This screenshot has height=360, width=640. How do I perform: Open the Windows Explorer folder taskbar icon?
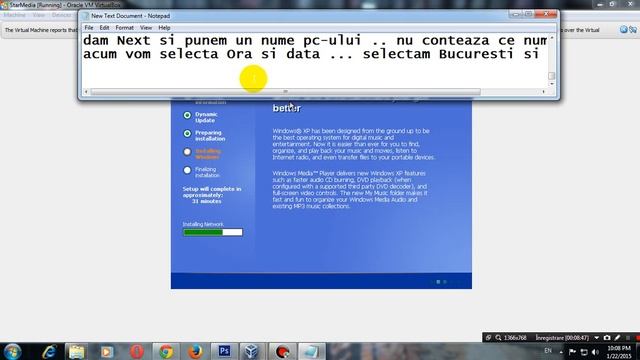coord(76,351)
